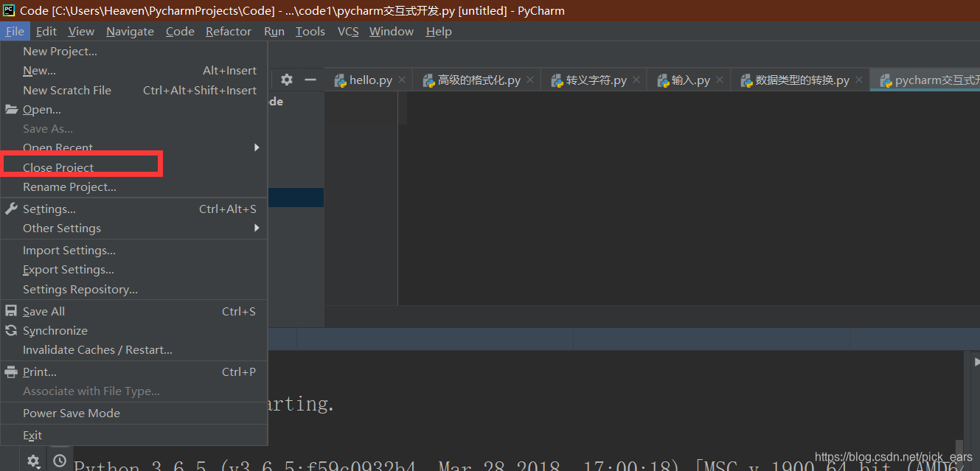Open the Window menu

click(x=392, y=31)
